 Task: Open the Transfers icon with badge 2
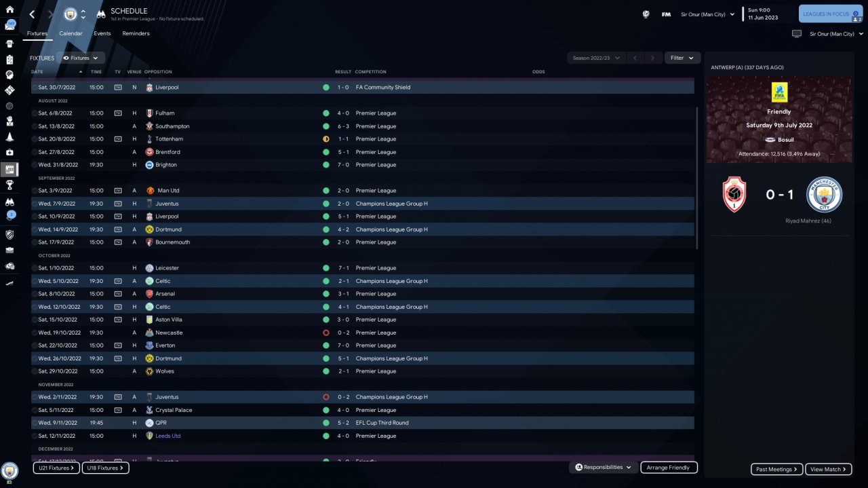[x=11, y=215]
